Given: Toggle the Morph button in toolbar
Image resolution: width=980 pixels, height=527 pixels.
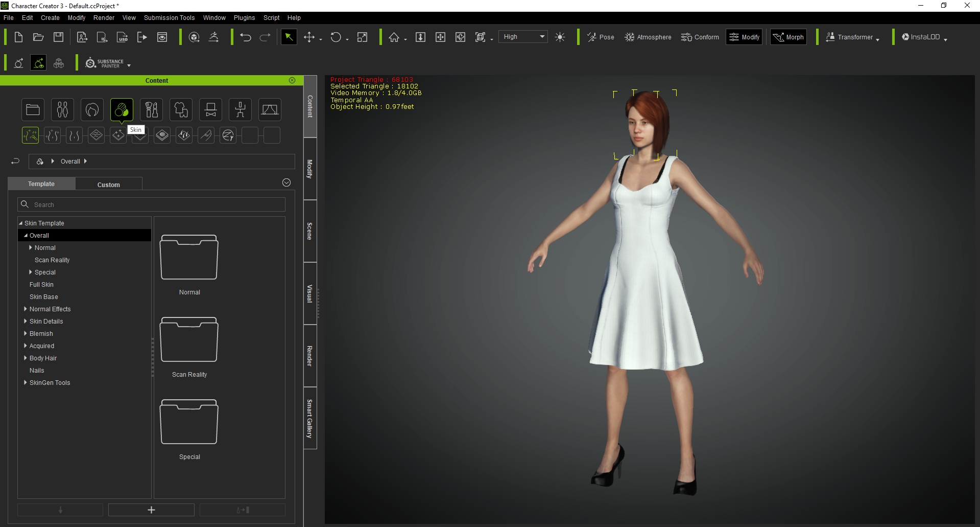Looking at the screenshot, I should click(788, 37).
